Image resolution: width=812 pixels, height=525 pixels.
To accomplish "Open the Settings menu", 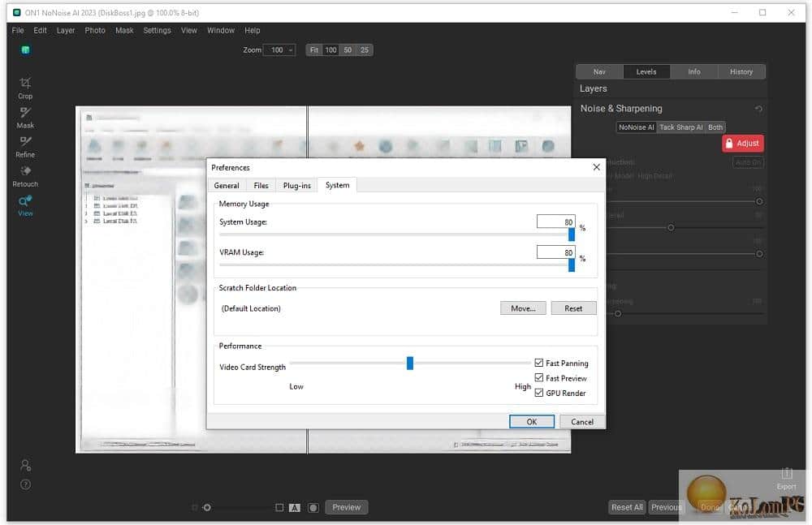I will click(x=157, y=31).
